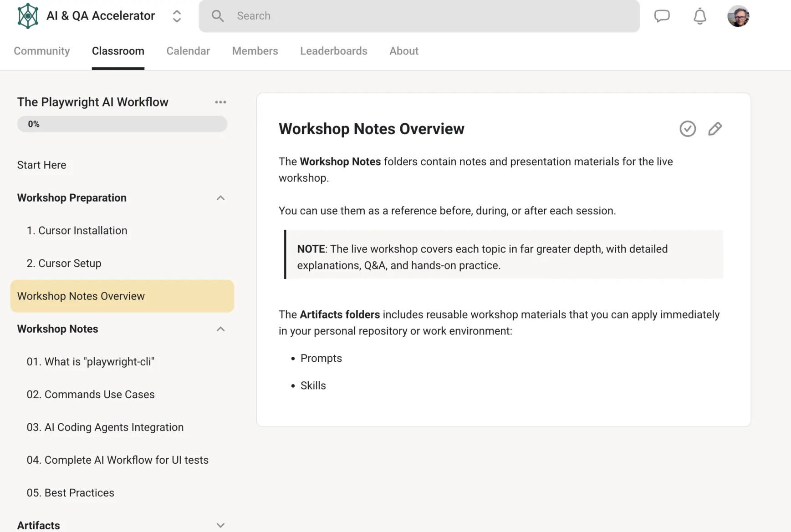Open the course three-dot options menu

click(x=220, y=102)
